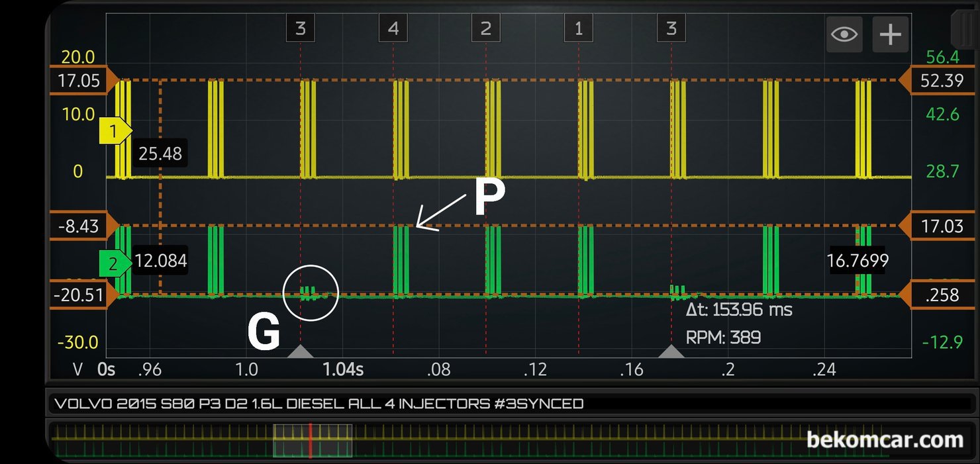
Task: Select the cylinder 4 marker label
Action: (x=393, y=29)
